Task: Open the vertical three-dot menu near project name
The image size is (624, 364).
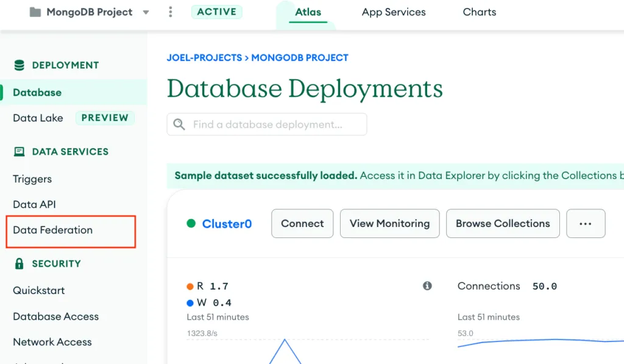Action: (170, 12)
